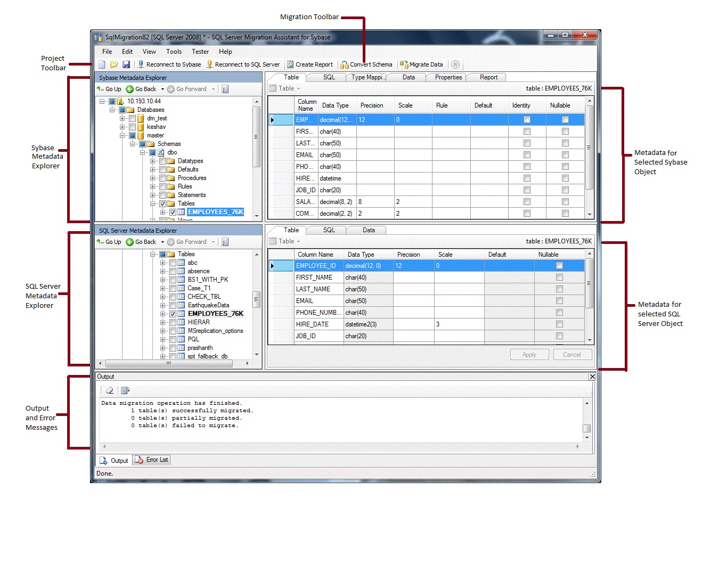702x588 pixels.
Task: Click the Reconnect to Sybase icon
Action: [140, 64]
